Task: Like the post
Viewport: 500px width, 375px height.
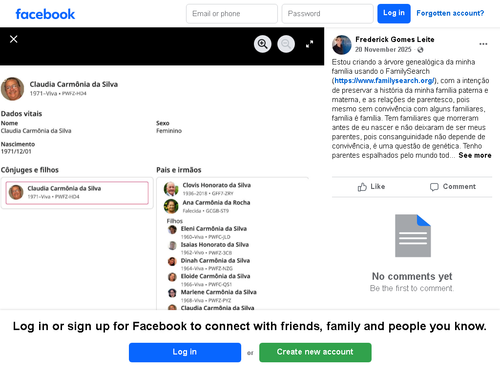Action: [371, 187]
